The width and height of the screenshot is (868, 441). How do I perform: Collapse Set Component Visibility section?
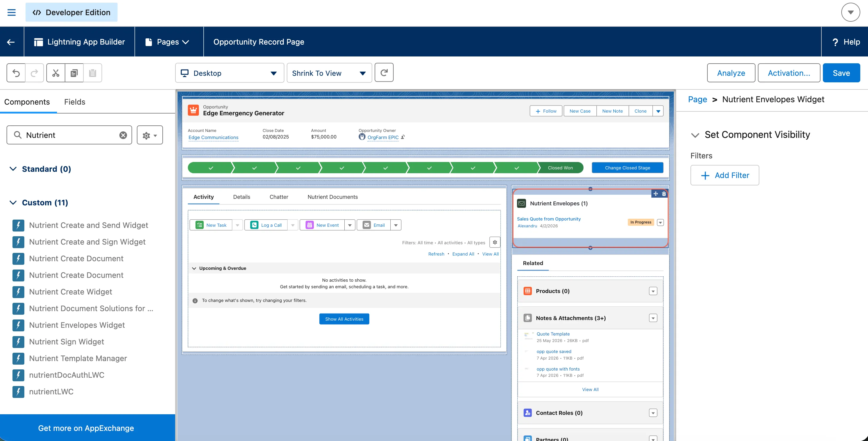point(695,135)
